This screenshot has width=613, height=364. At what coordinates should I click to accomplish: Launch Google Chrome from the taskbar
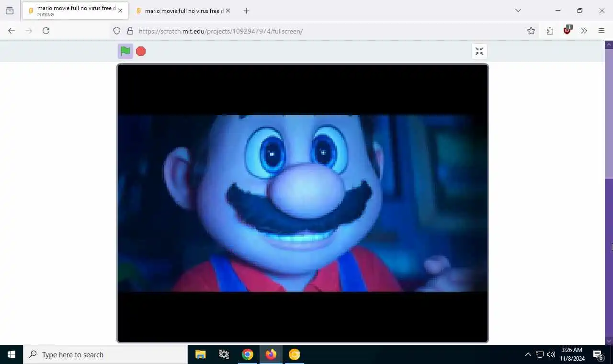pos(247,354)
